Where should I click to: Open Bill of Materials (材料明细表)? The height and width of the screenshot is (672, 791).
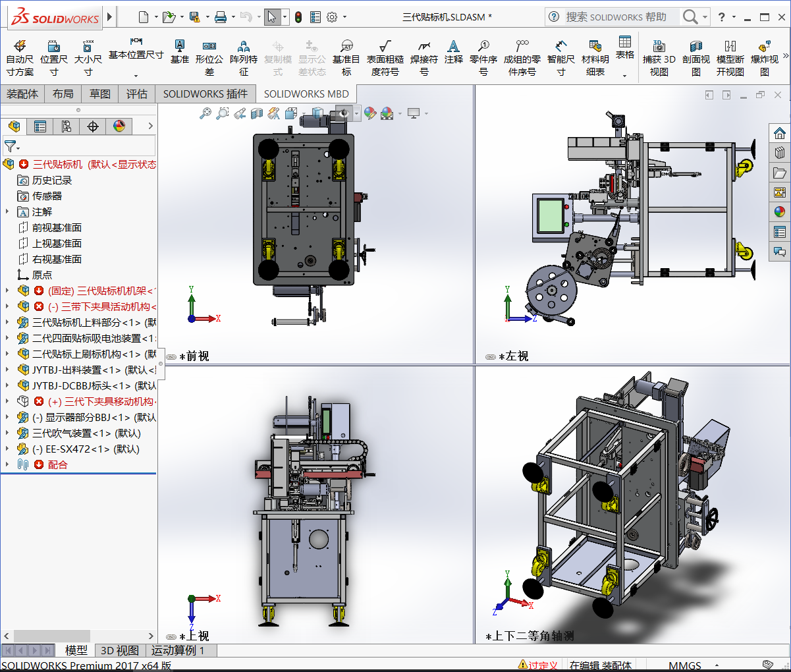(x=595, y=58)
